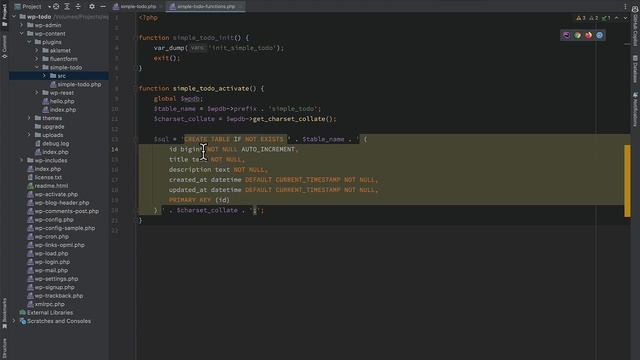Go to previous highlighted problem arrow

[x=617, y=18]
